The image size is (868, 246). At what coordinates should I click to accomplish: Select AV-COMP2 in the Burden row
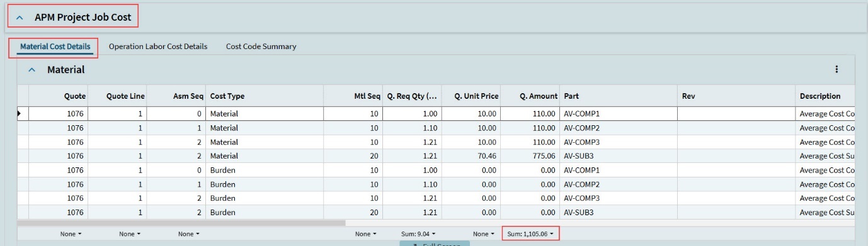[x=619, y=184]
